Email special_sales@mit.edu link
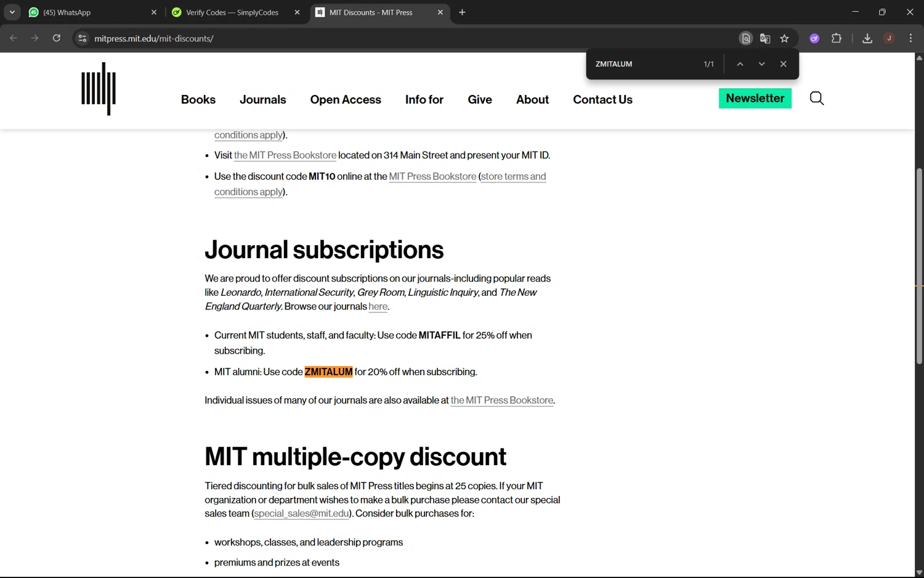This screenshot has height=578, width=924. click(302, 513)
